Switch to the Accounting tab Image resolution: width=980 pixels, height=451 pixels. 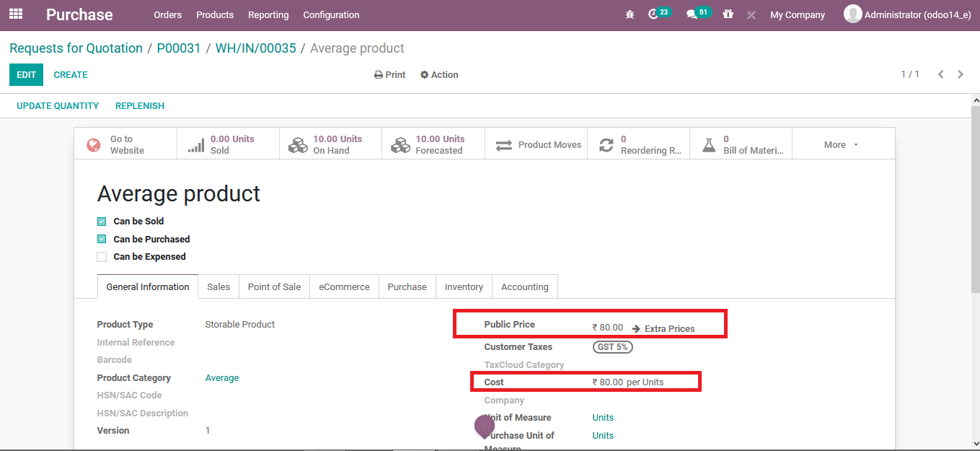pyautogui.click(x=525, y=286)
